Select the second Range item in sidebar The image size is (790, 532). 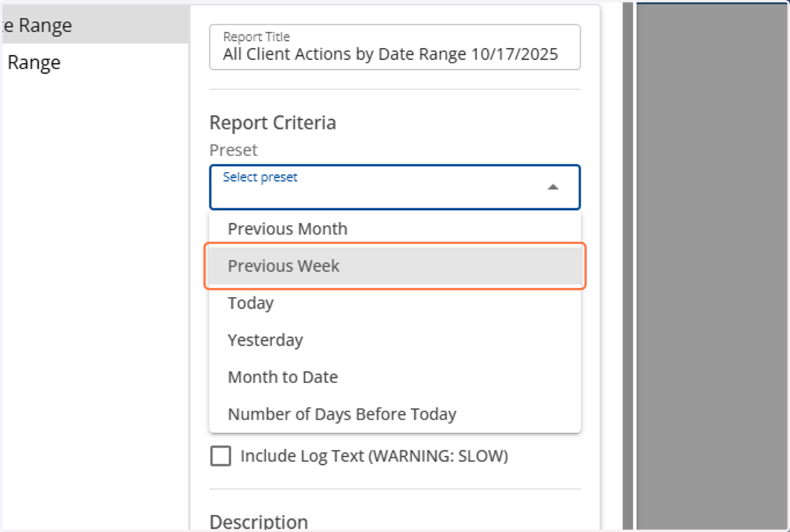click(x=94, y=63)
